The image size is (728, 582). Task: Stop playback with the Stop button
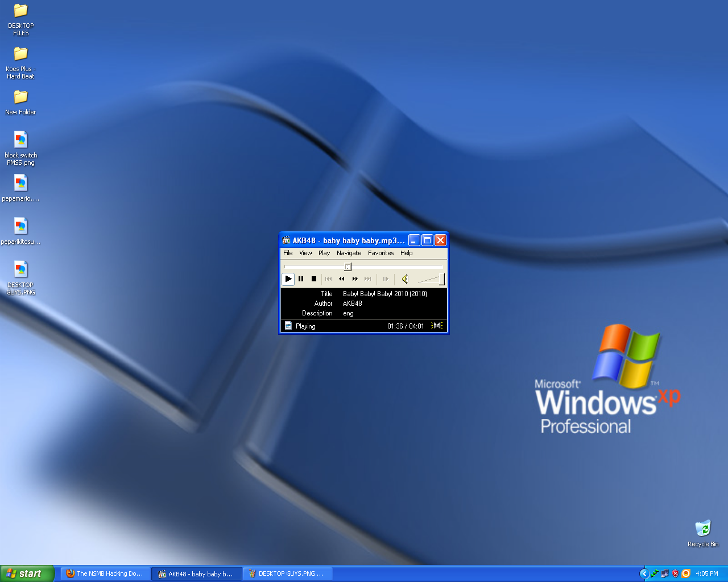coord(313,279)
